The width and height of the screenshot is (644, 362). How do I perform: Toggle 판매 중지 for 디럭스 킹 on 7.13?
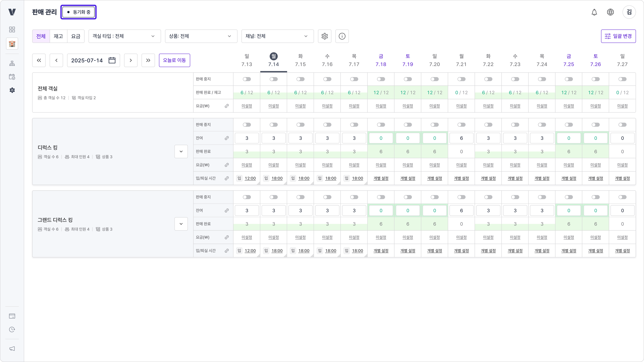tap(247, 125)
